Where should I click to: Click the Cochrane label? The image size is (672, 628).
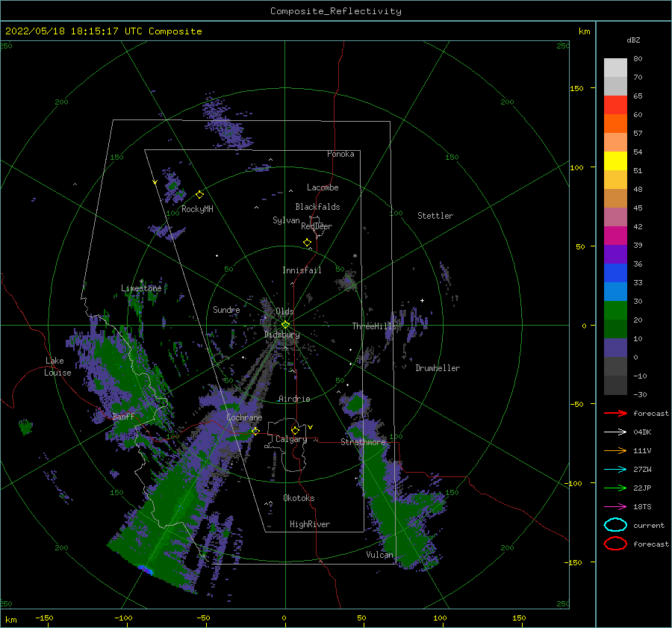click(244, 417)
